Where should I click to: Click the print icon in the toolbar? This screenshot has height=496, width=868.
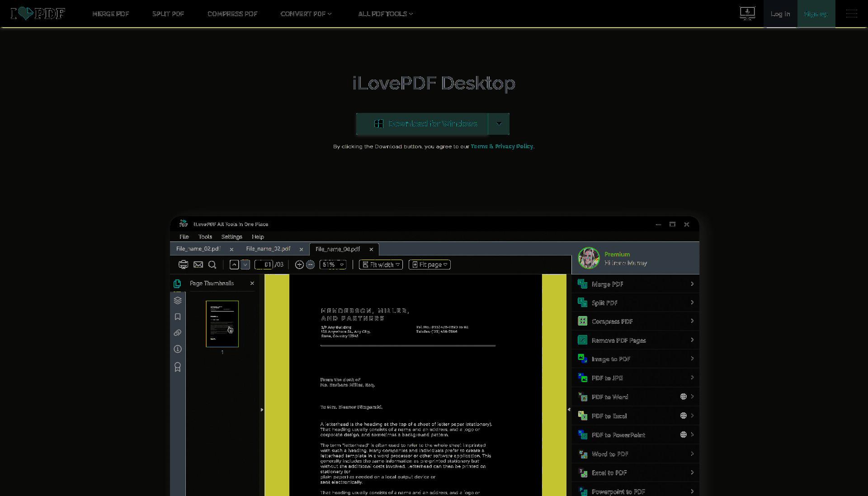[x=183, y=265]
